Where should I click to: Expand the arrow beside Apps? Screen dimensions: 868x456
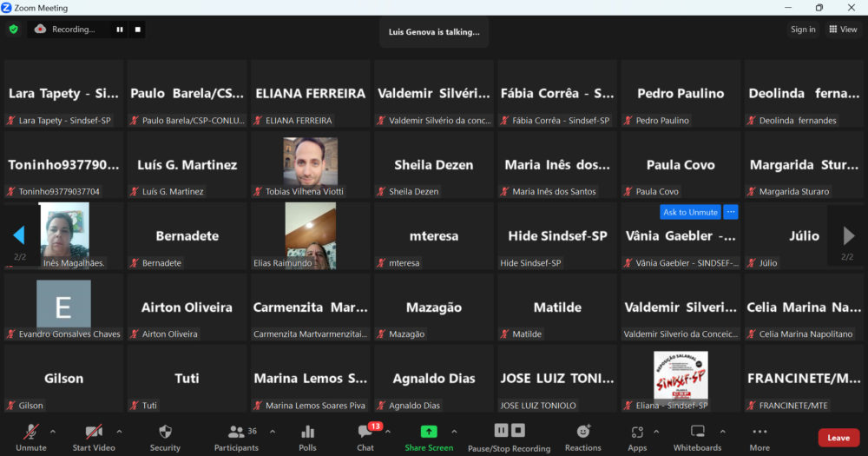(x=656, y=431)
